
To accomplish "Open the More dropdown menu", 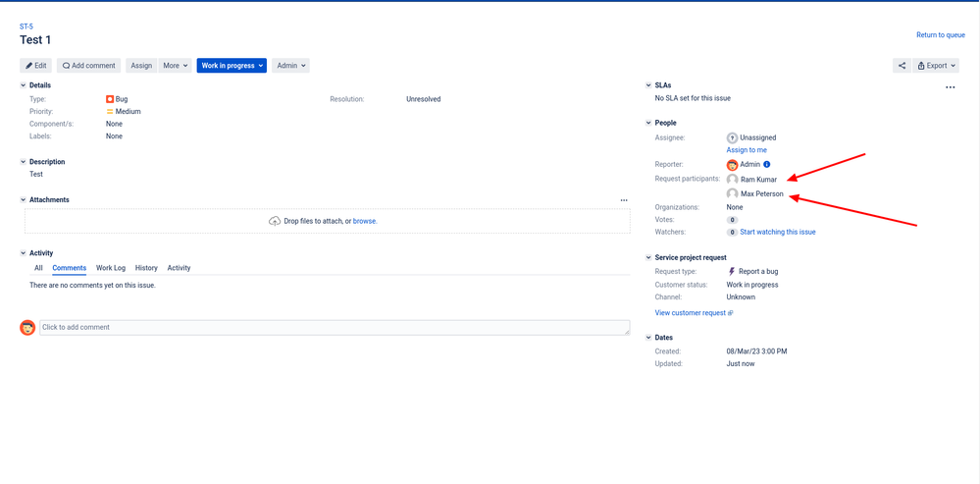I will pyautogui.click(x=175, y=66).
